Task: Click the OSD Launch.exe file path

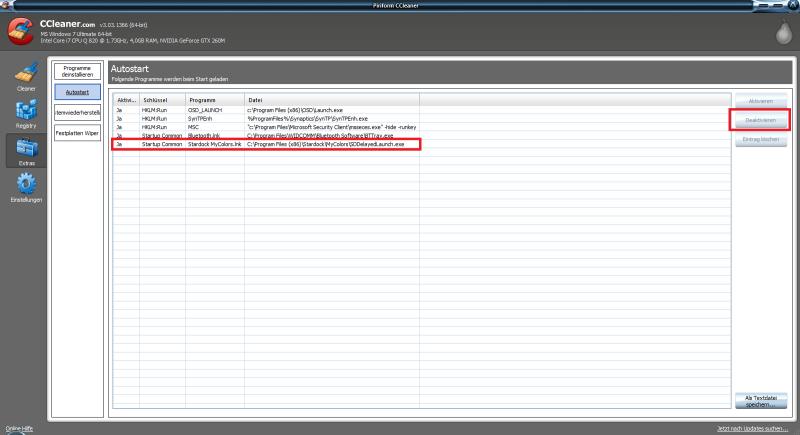Action: 295,110
